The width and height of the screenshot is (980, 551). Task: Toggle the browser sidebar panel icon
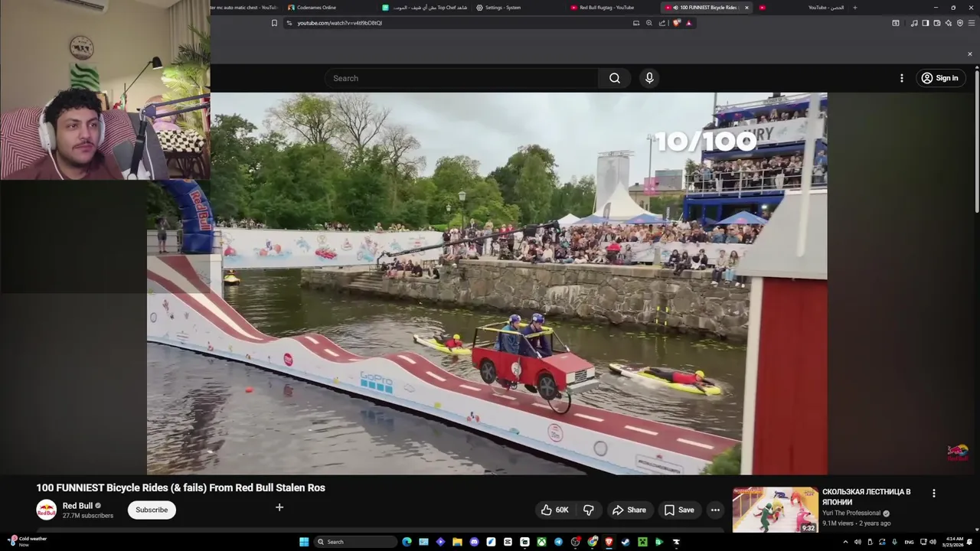[925, 23]
